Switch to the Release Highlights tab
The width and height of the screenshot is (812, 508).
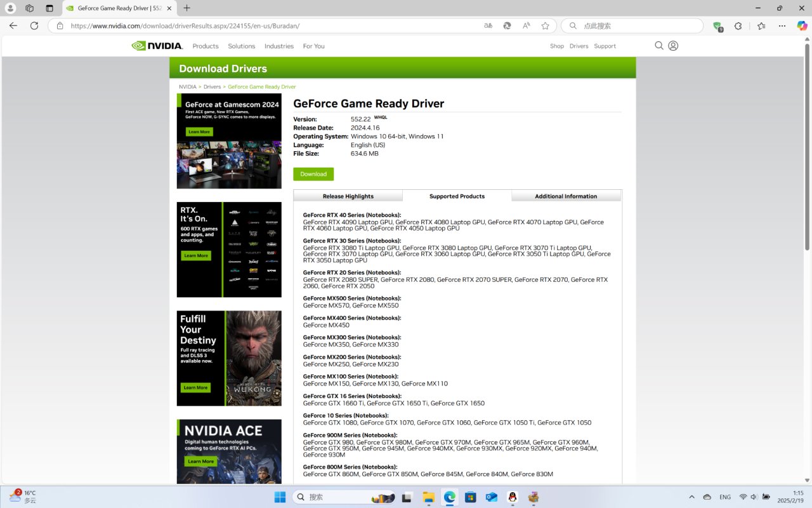click(x=348, y=196)
